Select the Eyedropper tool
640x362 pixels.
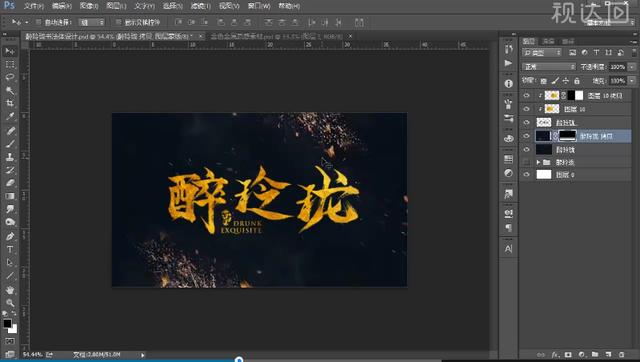pos(10,116)
